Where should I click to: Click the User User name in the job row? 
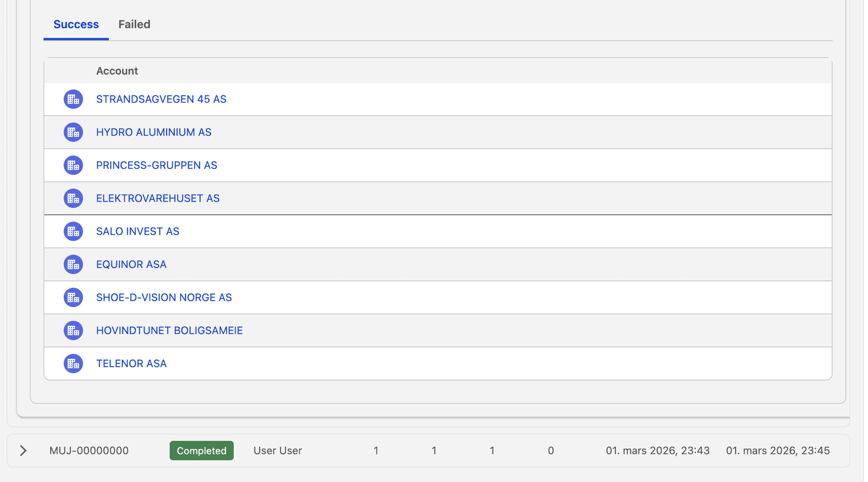tap(278, 450)
